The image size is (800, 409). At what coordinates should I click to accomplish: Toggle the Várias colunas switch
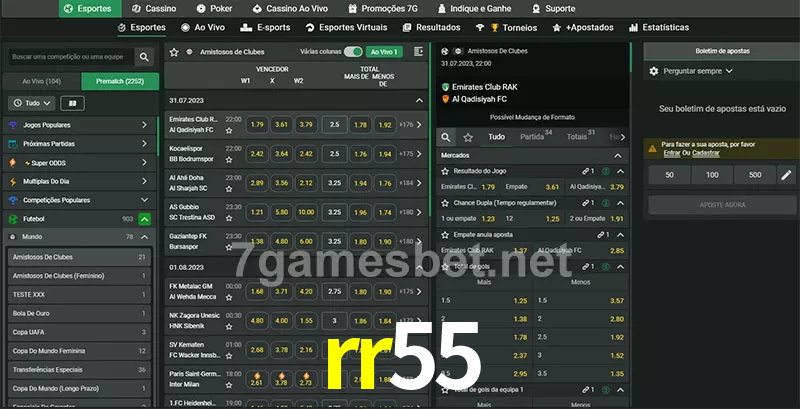pos(353,51)
